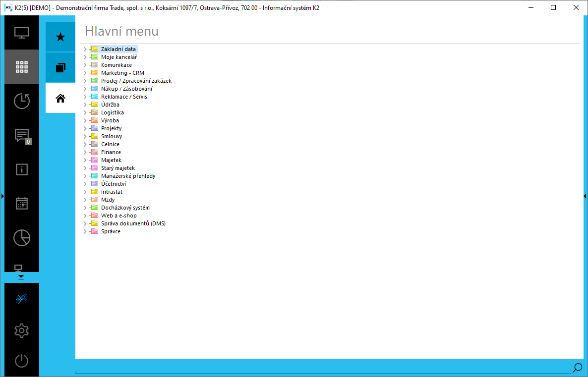The height and width of the screenshot is (377, 588).
Task: Click the K2 app icon in title bar
Action: (x=8, y=7)
